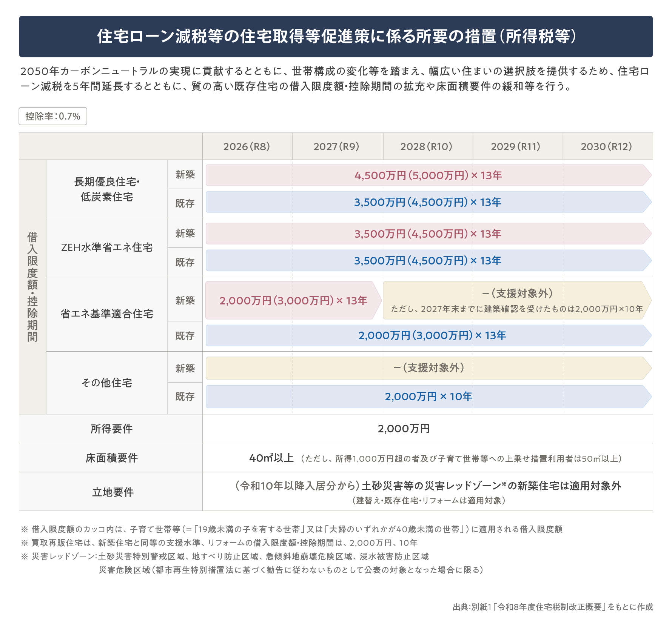Click 既存 cell in 長期優良住宅 row
The image size is (672, 621).
pos(185,203)
